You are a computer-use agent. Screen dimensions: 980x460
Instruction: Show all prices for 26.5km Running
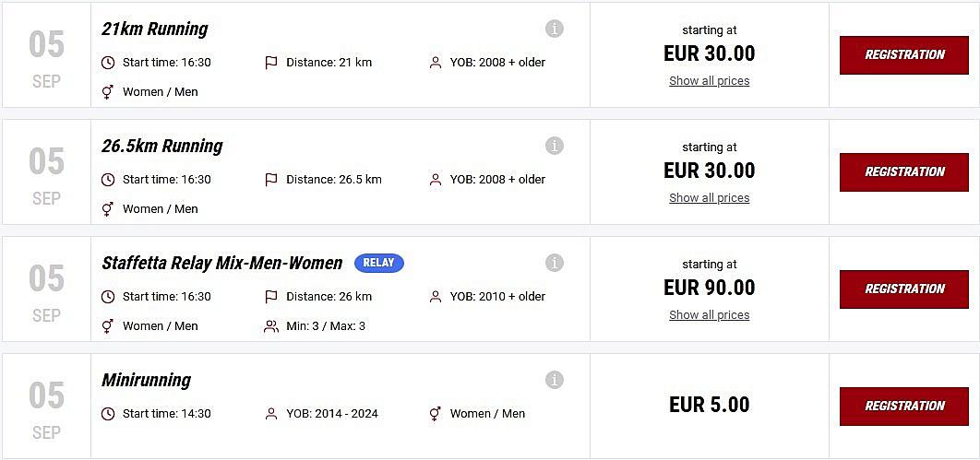(x=709, y=198)
